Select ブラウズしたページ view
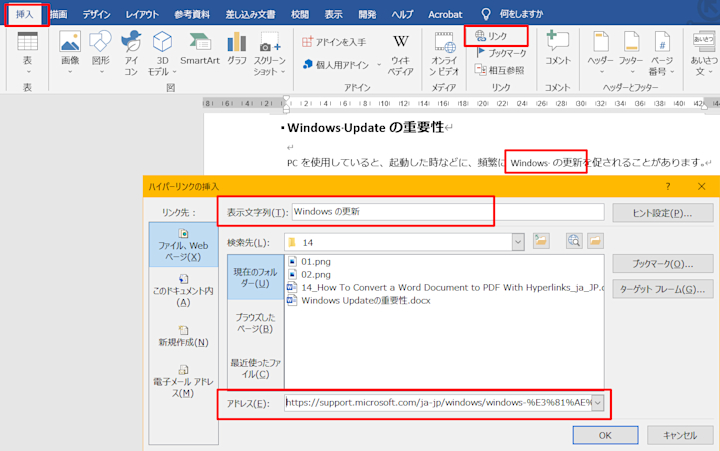 (x=255, y=323)
